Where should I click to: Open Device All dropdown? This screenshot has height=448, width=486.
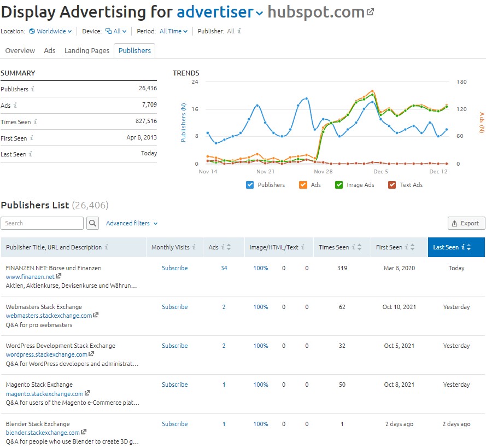[x=116, y=31]
